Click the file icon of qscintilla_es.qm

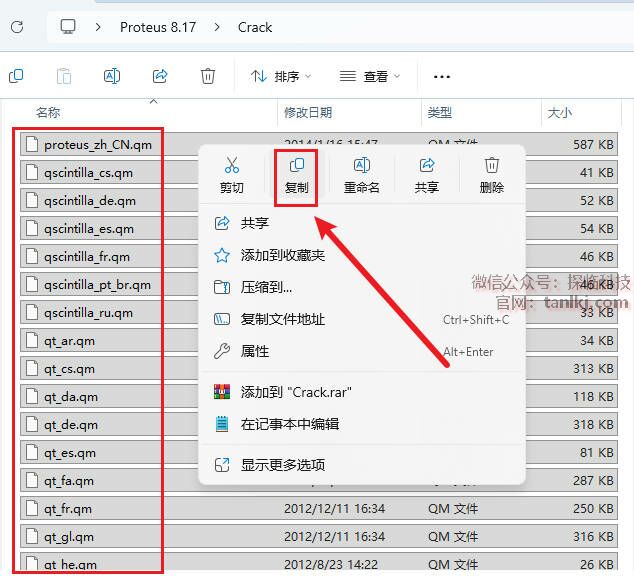[32, 228]
